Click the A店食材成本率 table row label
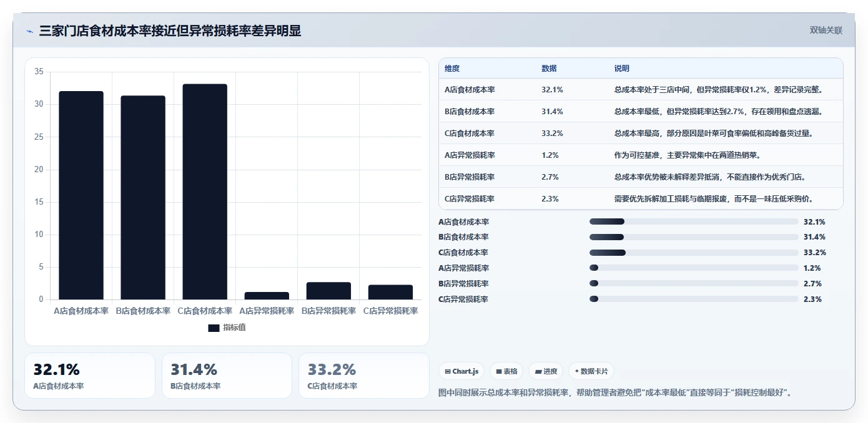Image resolution: width=868 pixels, height=423 pixels. (470, 90)
